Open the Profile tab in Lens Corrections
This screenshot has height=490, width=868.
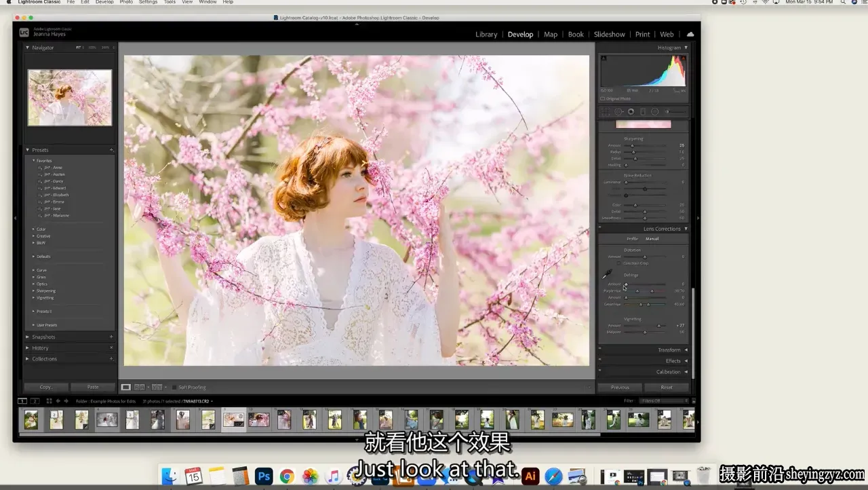[632, 239]
